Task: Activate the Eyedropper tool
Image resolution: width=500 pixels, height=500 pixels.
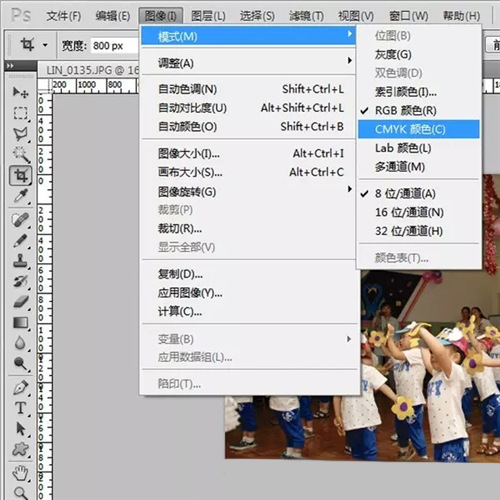Action: coord(20,196)
